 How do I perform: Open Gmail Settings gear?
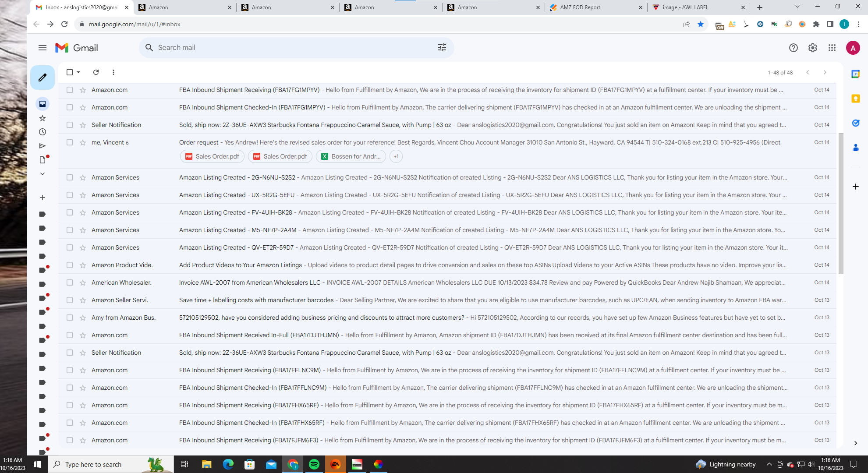813,48
